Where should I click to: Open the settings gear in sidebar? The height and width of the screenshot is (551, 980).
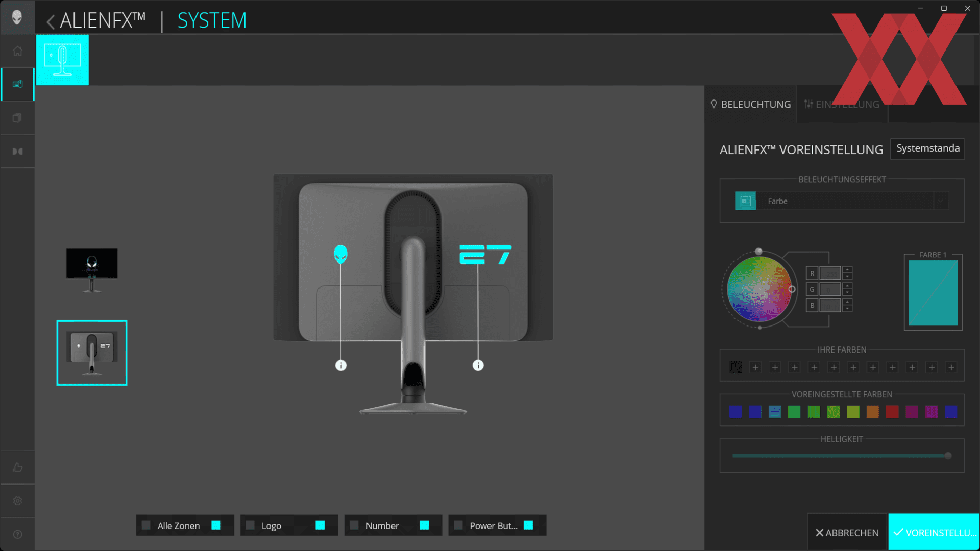click(x=17, y=501)
